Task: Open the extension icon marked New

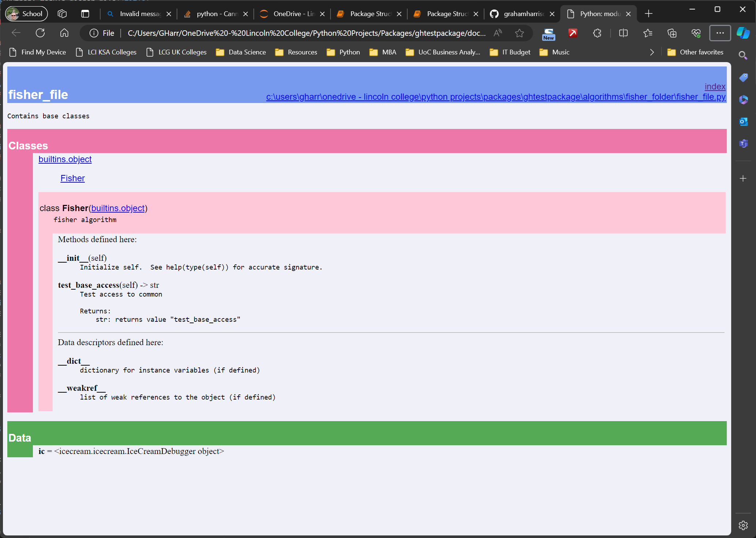Action: 549,34
